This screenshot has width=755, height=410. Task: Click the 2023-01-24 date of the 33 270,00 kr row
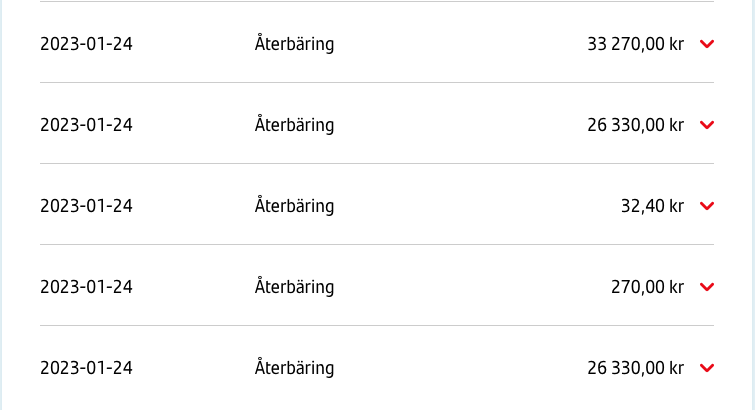coord(86,44)
